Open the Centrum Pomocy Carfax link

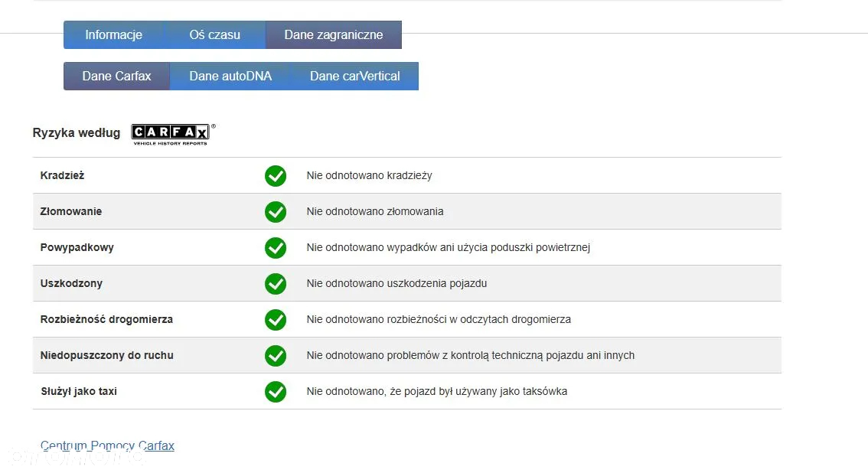click(107, 446)
